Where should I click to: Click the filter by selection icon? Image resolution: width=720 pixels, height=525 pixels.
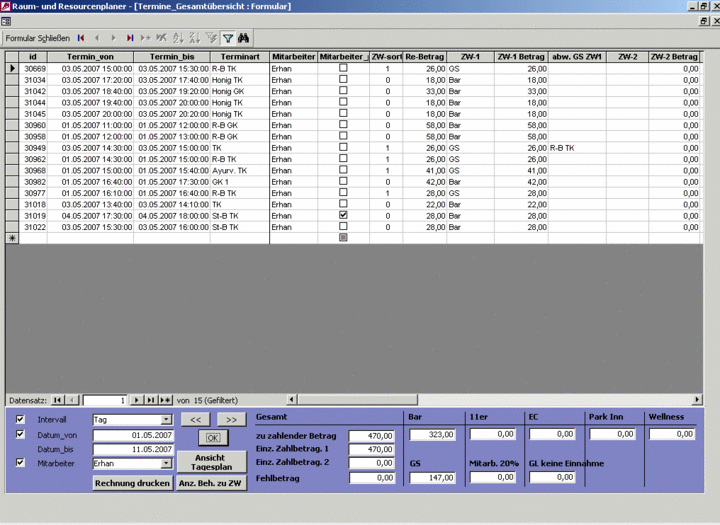[x=211, y=38]
